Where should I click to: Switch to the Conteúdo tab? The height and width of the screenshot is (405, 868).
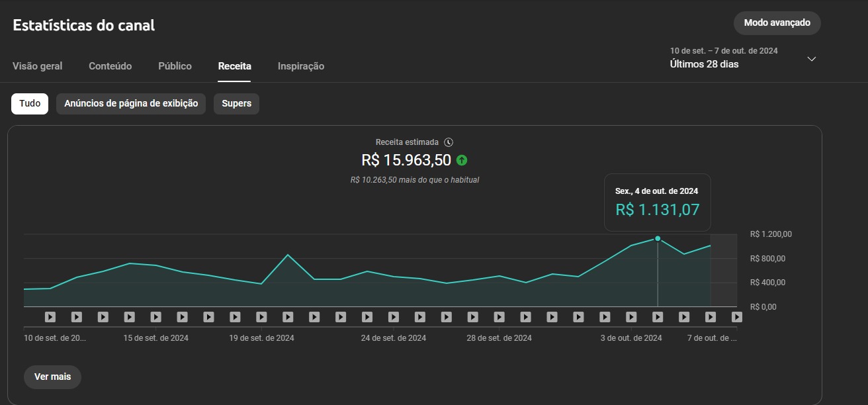tap(110, 66)
